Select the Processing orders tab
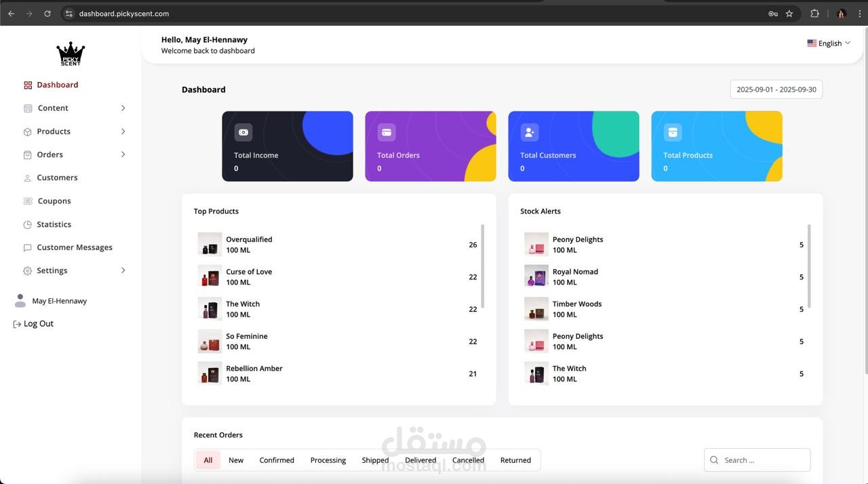The image size is (868, 484). (x=328, y=460)
